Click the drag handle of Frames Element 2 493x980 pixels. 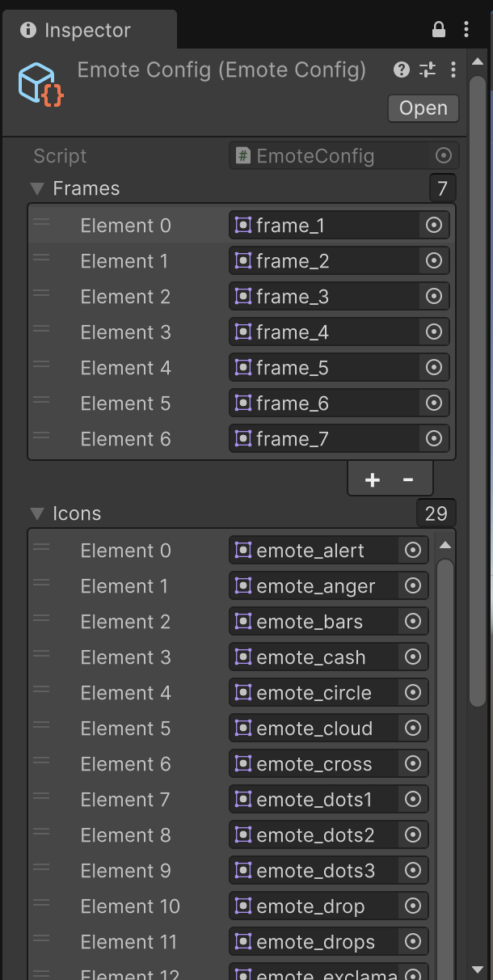pos(41,294)
